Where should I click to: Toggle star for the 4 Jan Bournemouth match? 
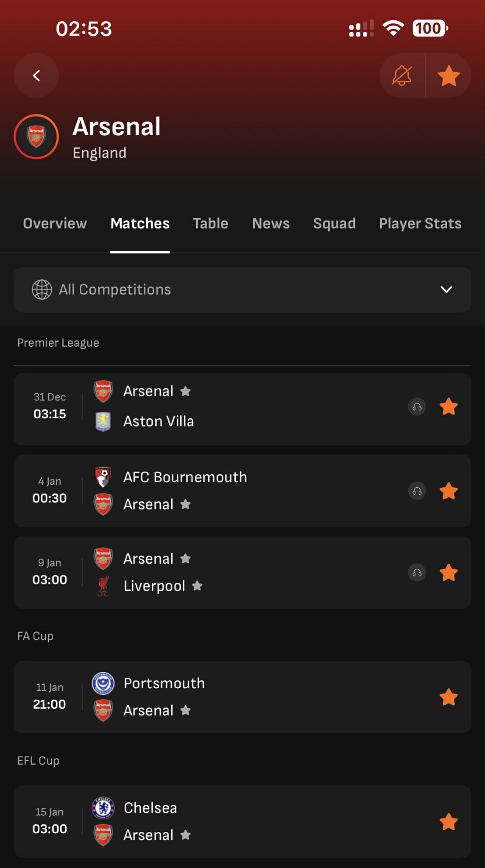tap(449, 491)
